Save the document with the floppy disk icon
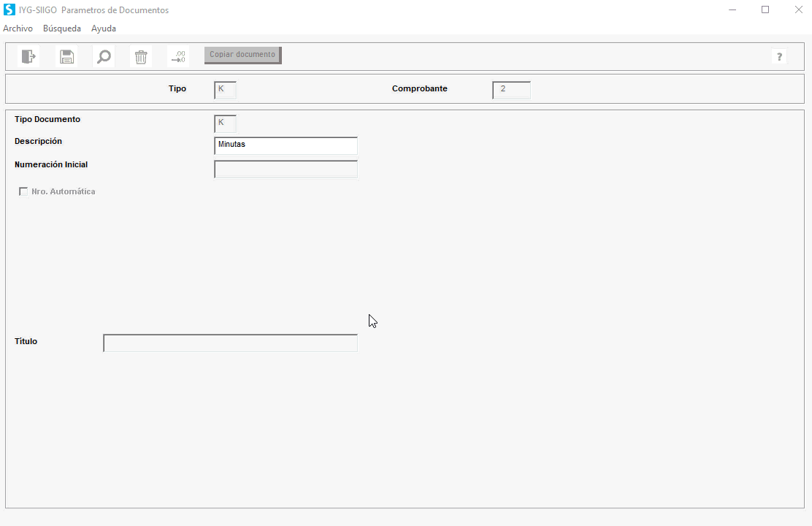812x526 pixels. pyautogui.click(x=66, y=56)
